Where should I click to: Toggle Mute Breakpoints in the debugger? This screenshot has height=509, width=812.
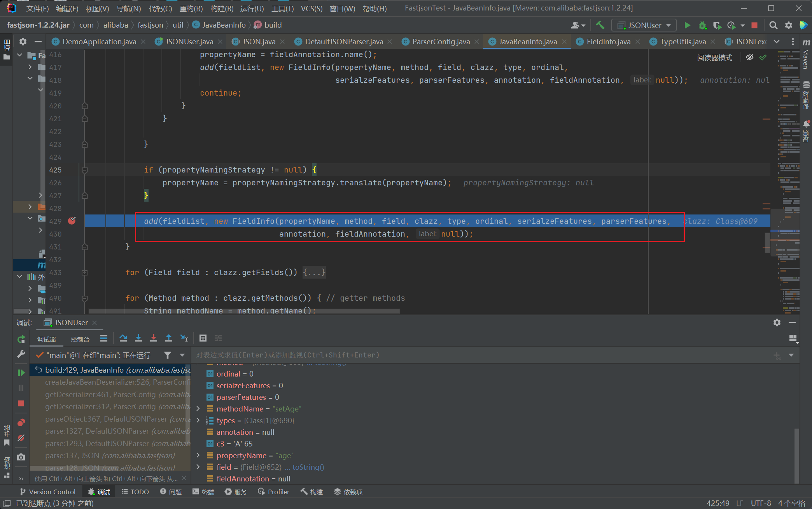pos(21,438)
